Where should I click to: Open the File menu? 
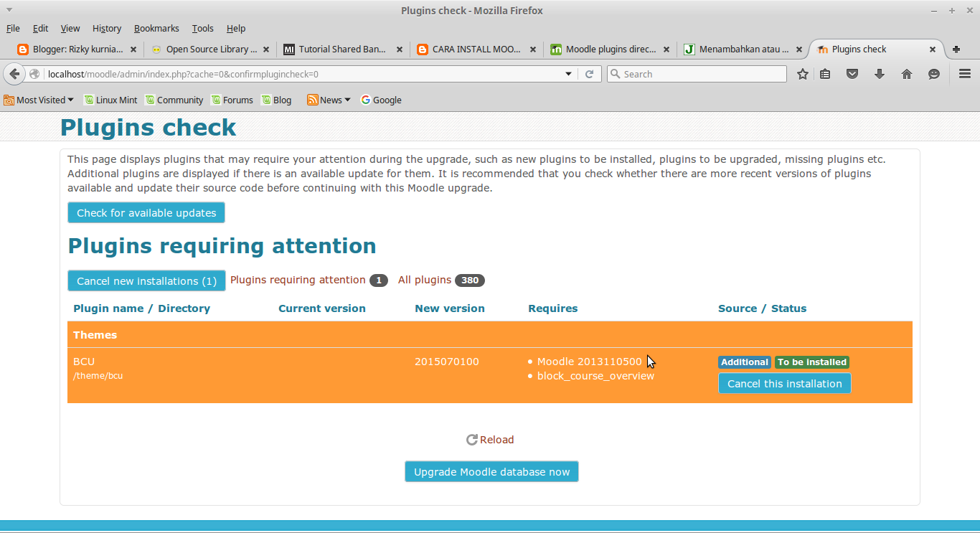(13, 29)
